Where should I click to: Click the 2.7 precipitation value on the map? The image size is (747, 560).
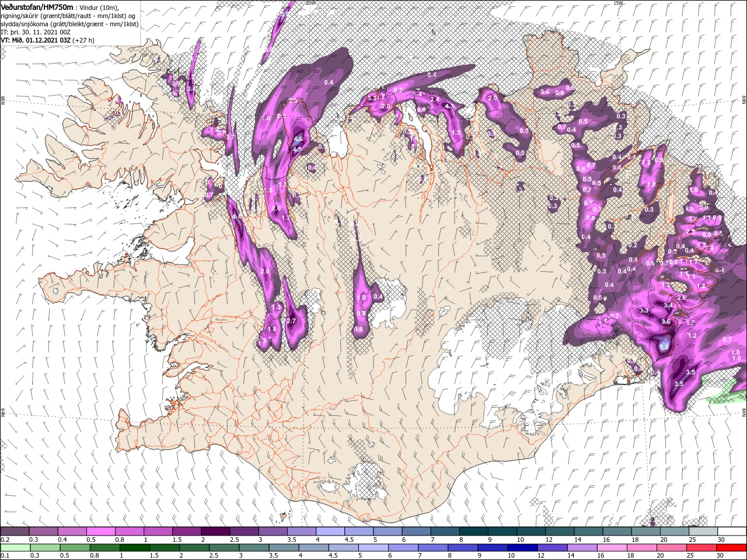[x=292, y=321]
